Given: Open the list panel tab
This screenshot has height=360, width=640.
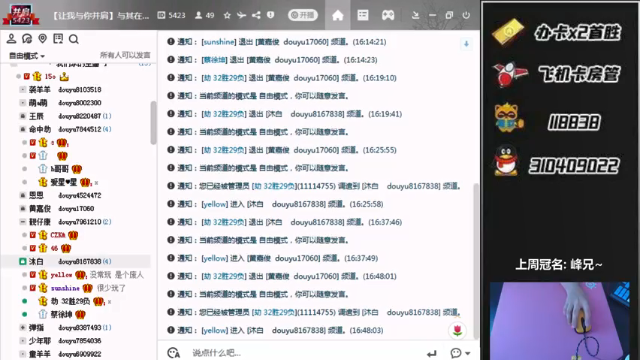Looking at the screenshot, I should (x=363, y=16).
